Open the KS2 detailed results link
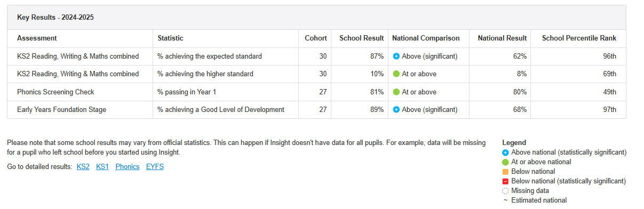The height and width of the screenshot is (209, 644). 83,167
